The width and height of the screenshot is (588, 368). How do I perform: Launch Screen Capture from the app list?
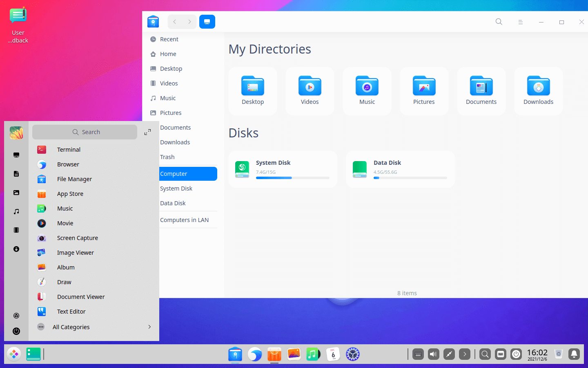pyautogui.click(x=77, y=238)
